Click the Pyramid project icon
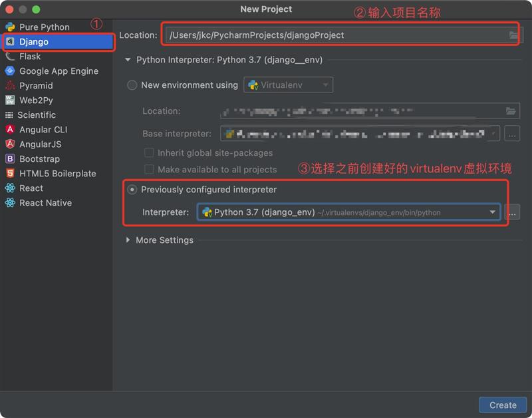The width and height of the screenshot is (532, 418). coord(10,86)
